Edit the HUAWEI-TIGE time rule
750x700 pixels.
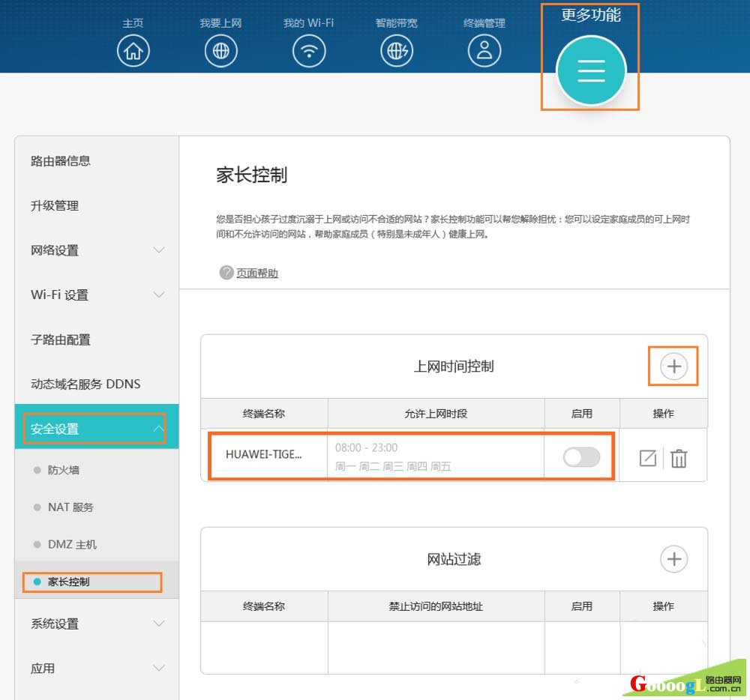point(647,458)
